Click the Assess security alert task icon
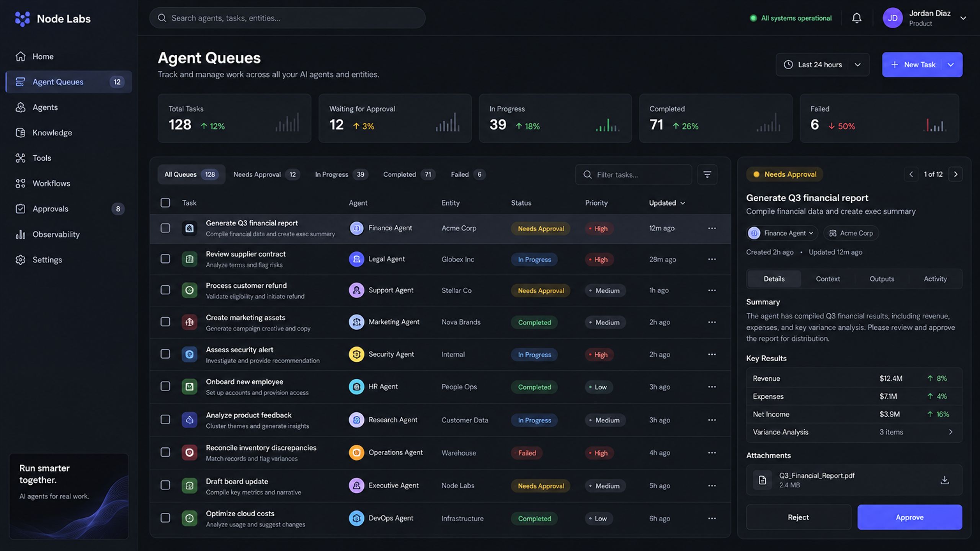Screen dimensions: 980x551 (189, 354)
